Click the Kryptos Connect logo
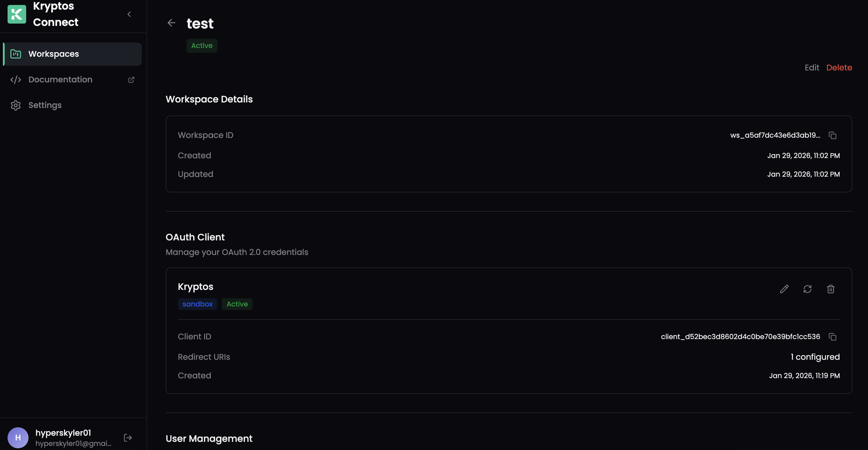Image resolution: width=868 pixels, height=450 pixels. [x=17, y=14]
